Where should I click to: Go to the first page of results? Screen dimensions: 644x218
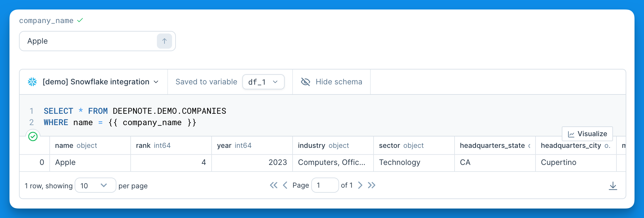click(274, 185)
